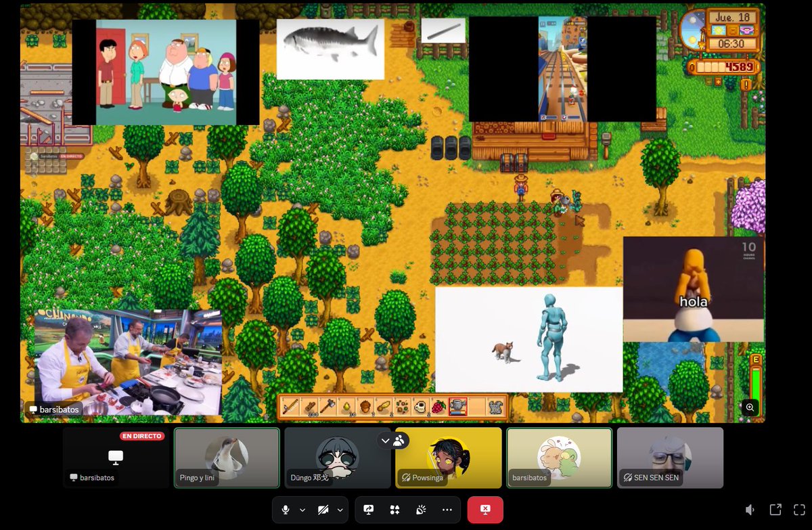Viewport: 812px width, 530px height.
Task: Select Pingo y lini participant tile
Action: [227, 458]
